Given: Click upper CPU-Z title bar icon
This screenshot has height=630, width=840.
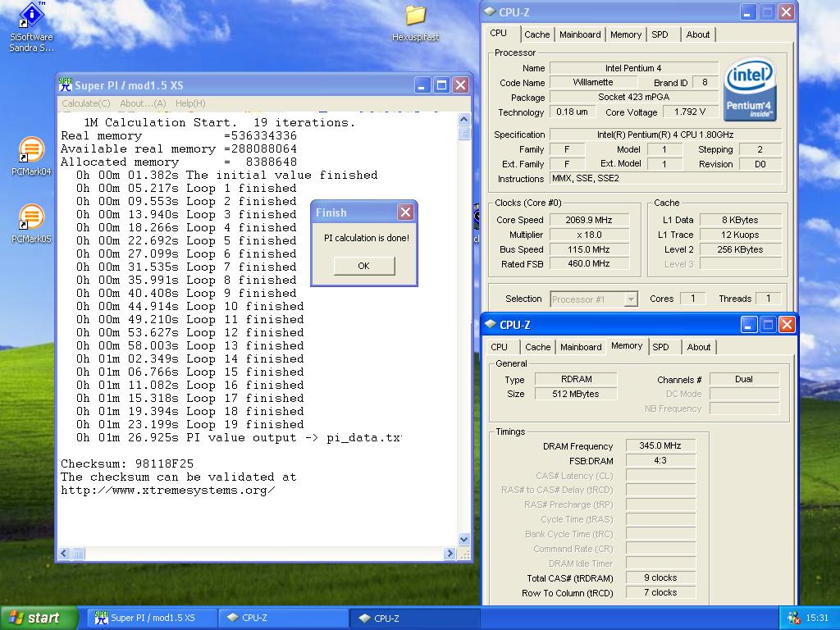Looking at the screenshot, I should coord(490,11).
